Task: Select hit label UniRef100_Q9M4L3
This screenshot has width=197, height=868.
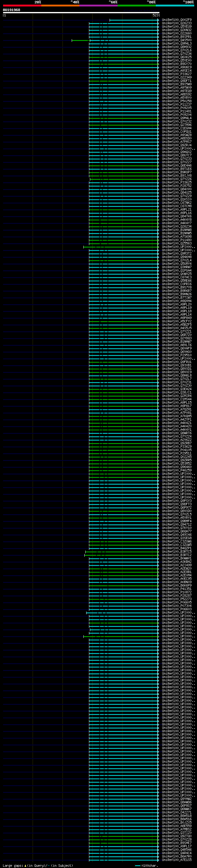Action: (x=177, y=44)
